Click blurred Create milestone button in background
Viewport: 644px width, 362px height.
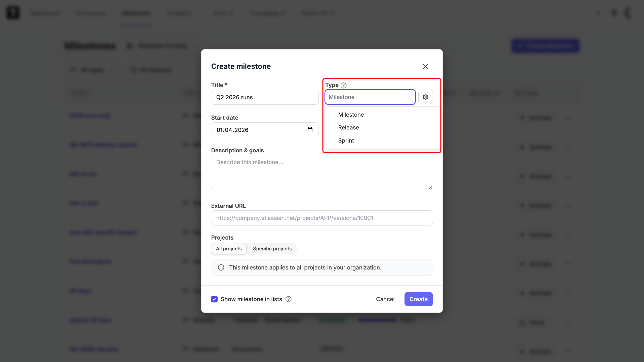point(545,46)
